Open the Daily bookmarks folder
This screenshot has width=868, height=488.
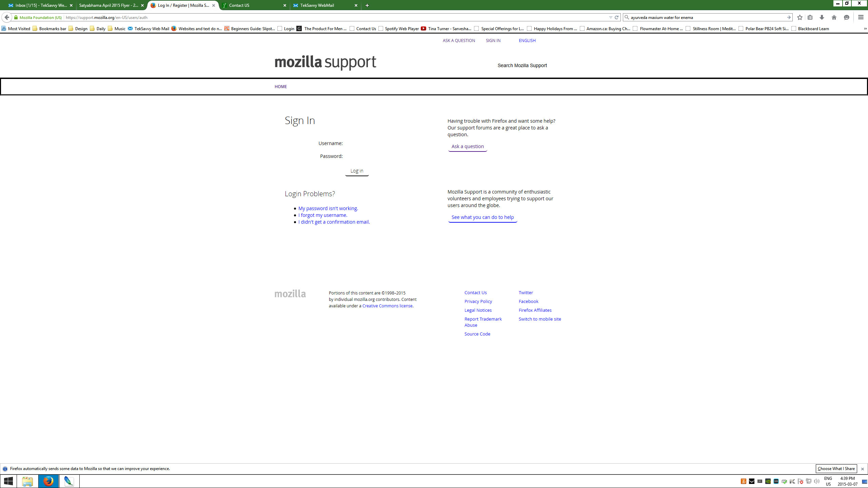pyautogui.click(x=97, y=28)
